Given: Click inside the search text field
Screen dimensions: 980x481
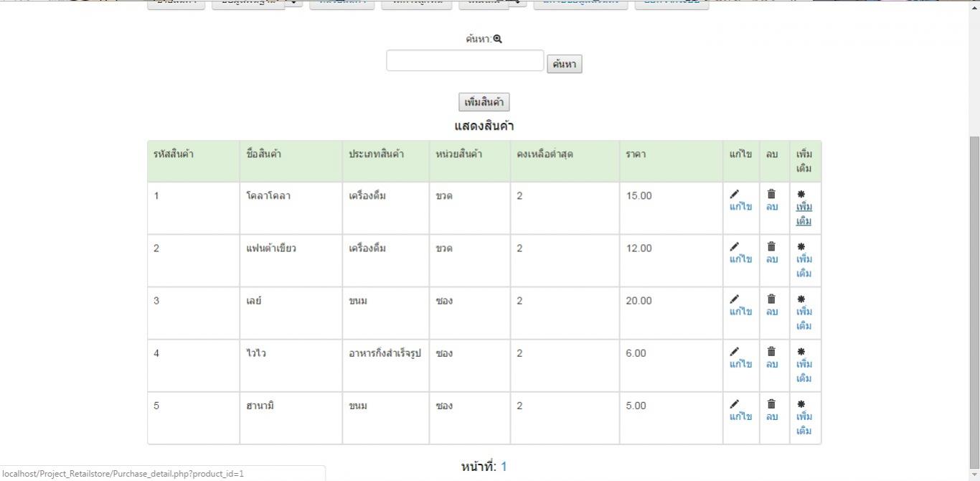Looking at the screenshot, I should (464, 60).
